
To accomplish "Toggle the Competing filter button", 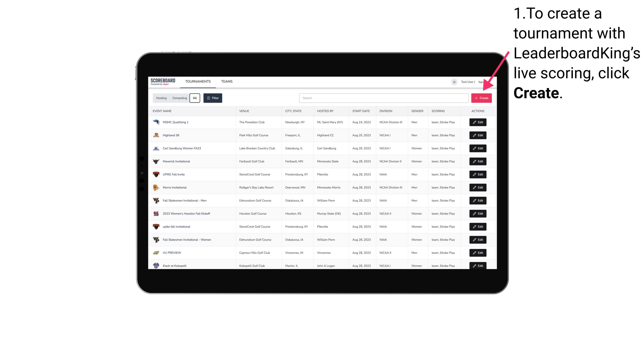I will tap(179, 98).
